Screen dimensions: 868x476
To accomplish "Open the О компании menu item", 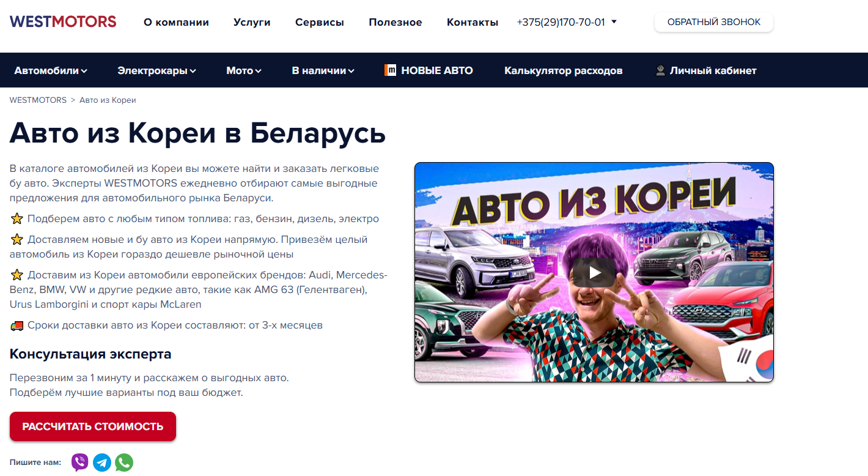I will [176, 22].
